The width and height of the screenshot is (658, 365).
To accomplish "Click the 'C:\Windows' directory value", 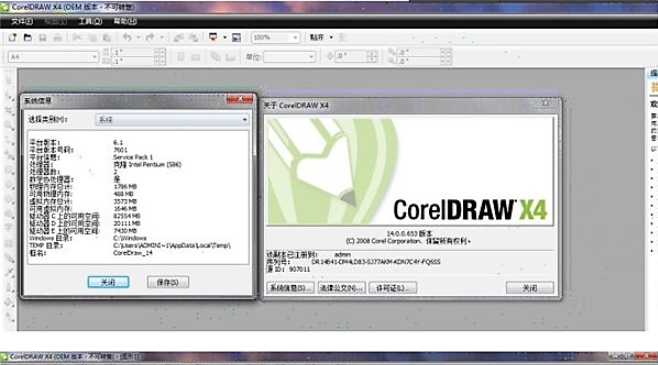I will click(130, 238).
